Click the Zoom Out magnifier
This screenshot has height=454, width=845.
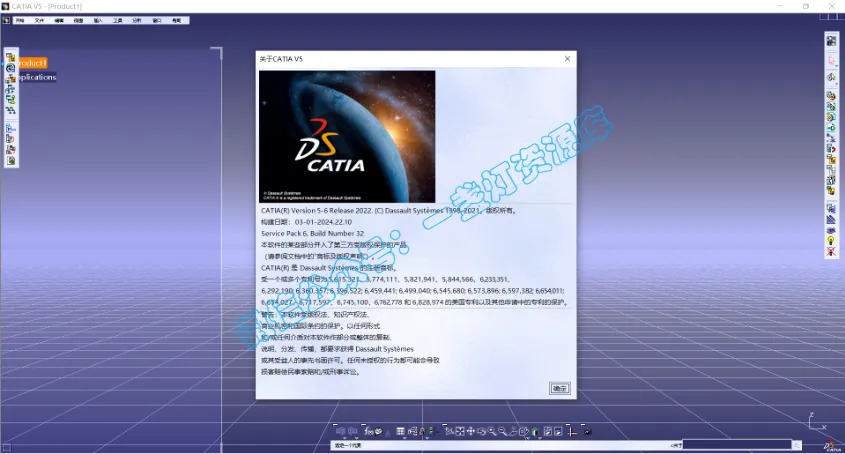coord(502,431)
